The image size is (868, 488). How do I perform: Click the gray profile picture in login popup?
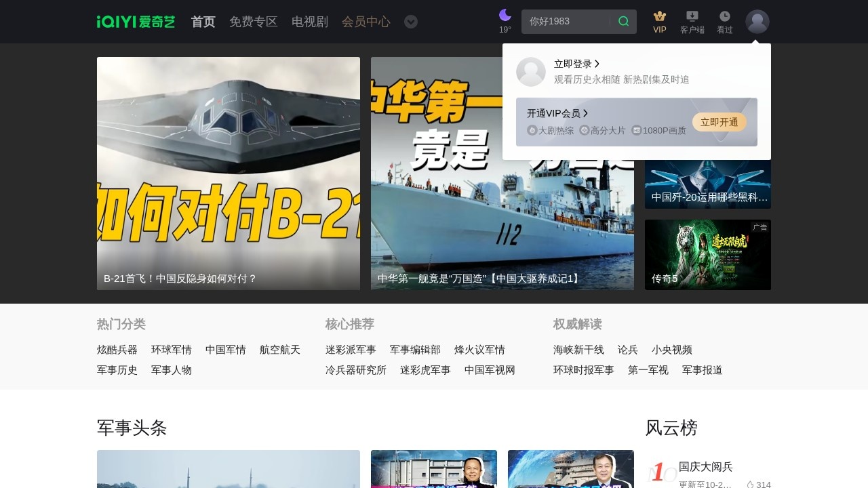coord(531,72)
